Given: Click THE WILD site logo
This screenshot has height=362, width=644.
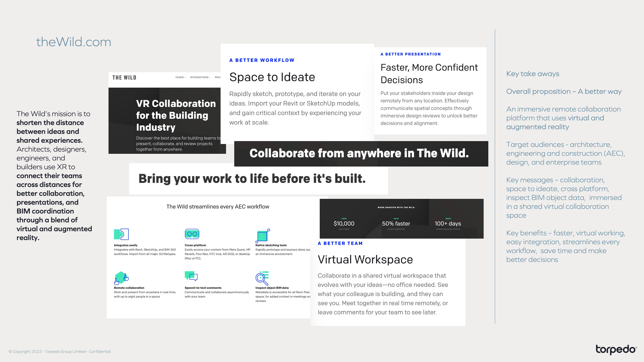Looking at the screenshot, I should pyautogui.click(x=124, y=78).
